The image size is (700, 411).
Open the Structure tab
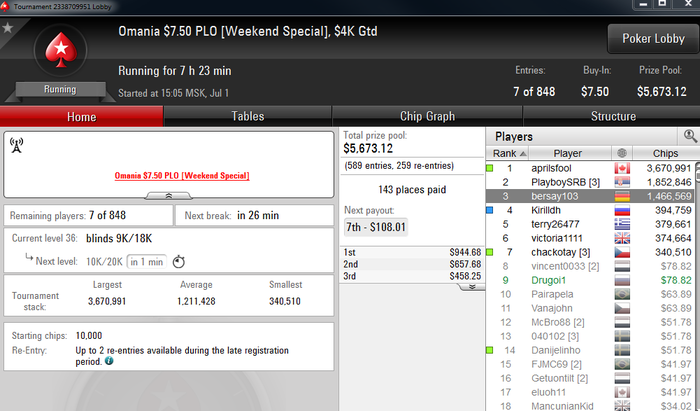pyautogui.click(x=612, y=116)
